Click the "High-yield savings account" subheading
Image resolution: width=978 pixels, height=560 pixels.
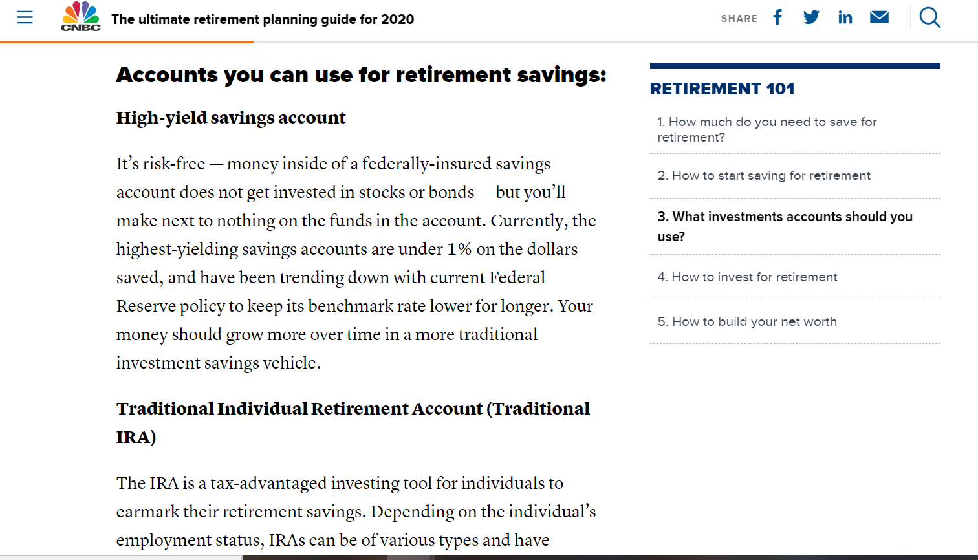pyautogui.click(x=231, y=118)
